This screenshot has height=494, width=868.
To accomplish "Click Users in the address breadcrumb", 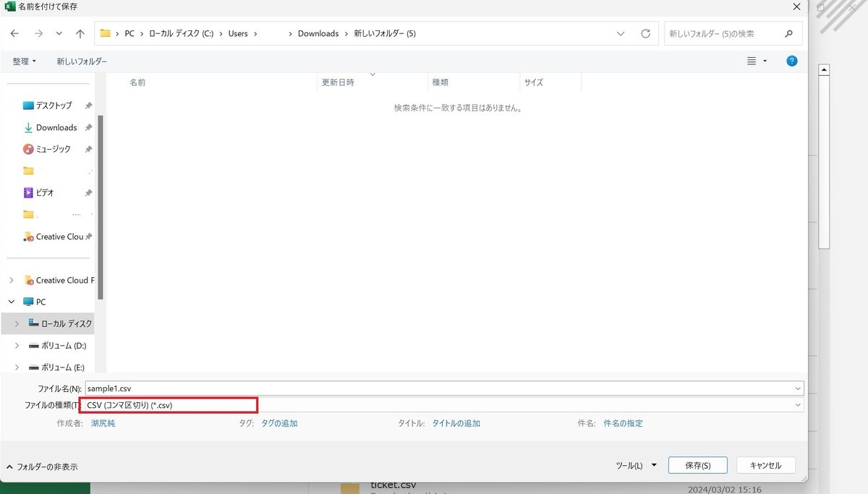I will (238, 33).
